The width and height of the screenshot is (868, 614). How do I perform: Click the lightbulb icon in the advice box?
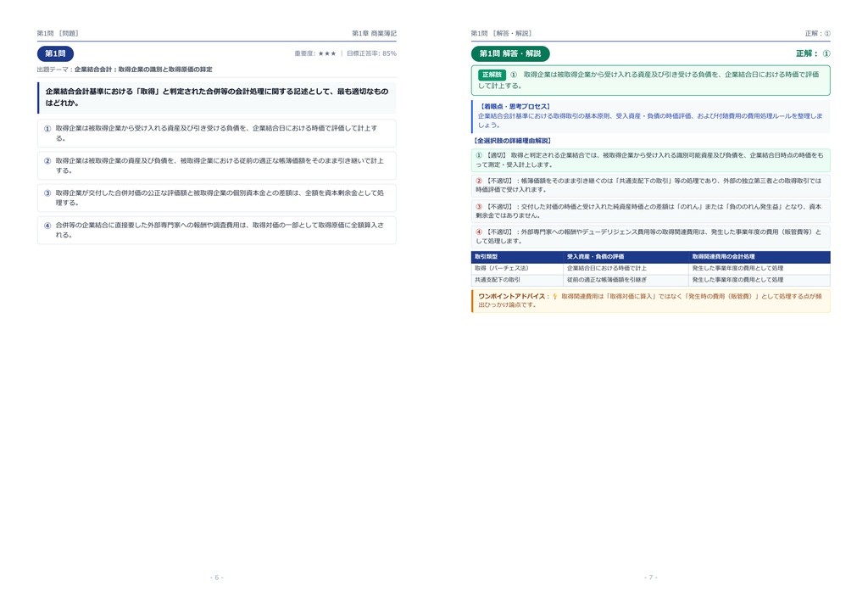tap(554, 296)
